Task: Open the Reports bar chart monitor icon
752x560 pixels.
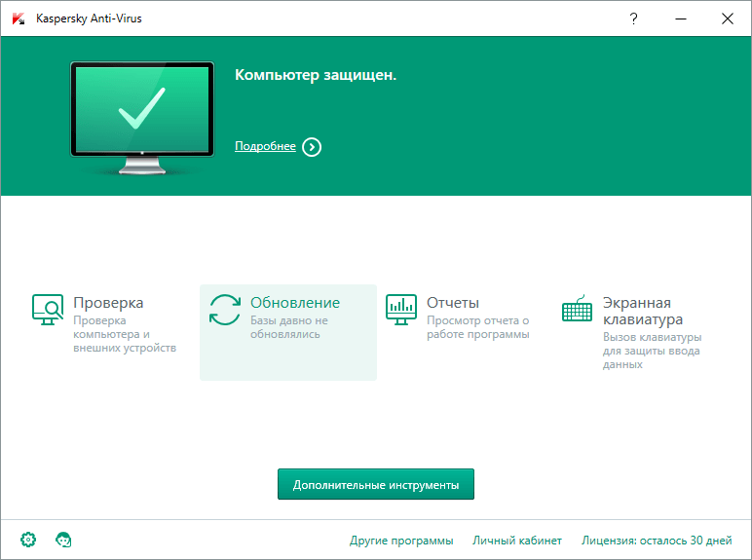Action: (401, 310)
